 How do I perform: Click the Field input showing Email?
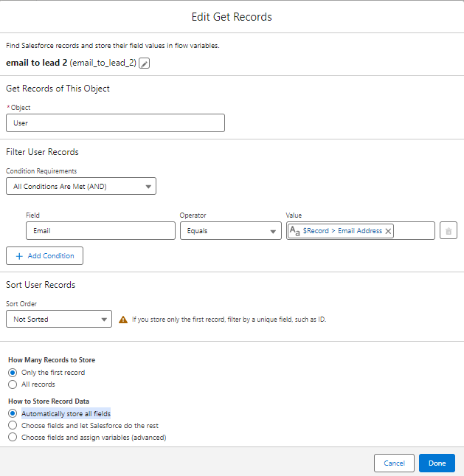pos(100,231)
